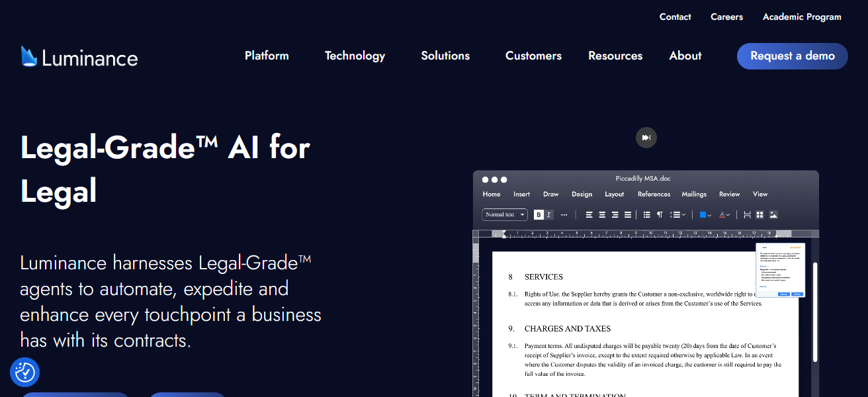This screenshot has width=868, height=397.
Task: Open the About navigation menu
Action: tap(685, 56)
